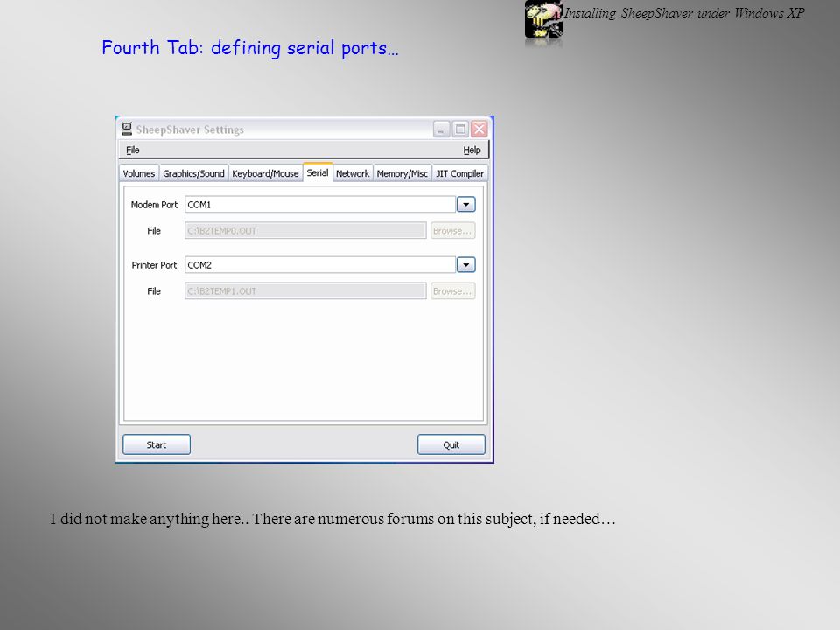Click the "Printer Port" label
Viewport: 840px width, 630px height.
(154, 265)
